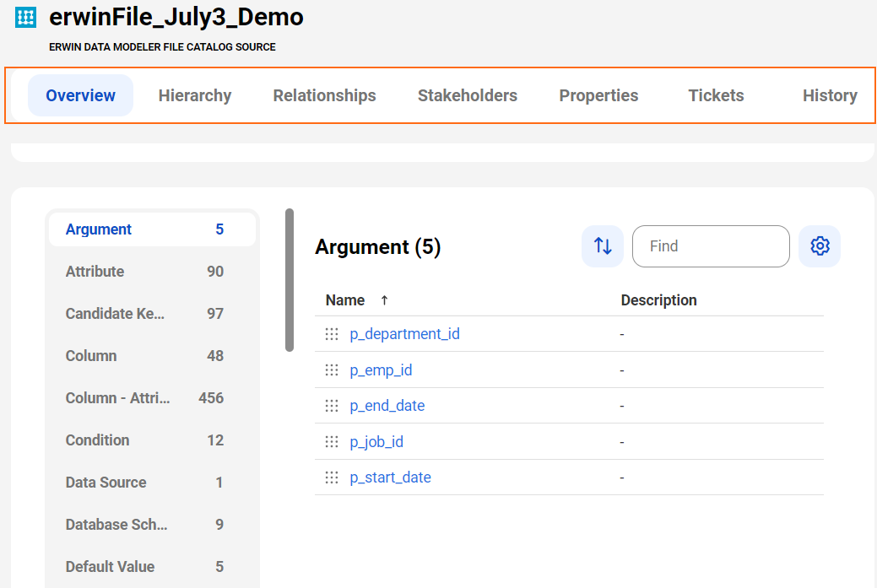The image size is (877, 588).
Task: Click the ERWIN DATA MODELER FILE CATALOG SOURCE subtitle
Action: (162, 47)
